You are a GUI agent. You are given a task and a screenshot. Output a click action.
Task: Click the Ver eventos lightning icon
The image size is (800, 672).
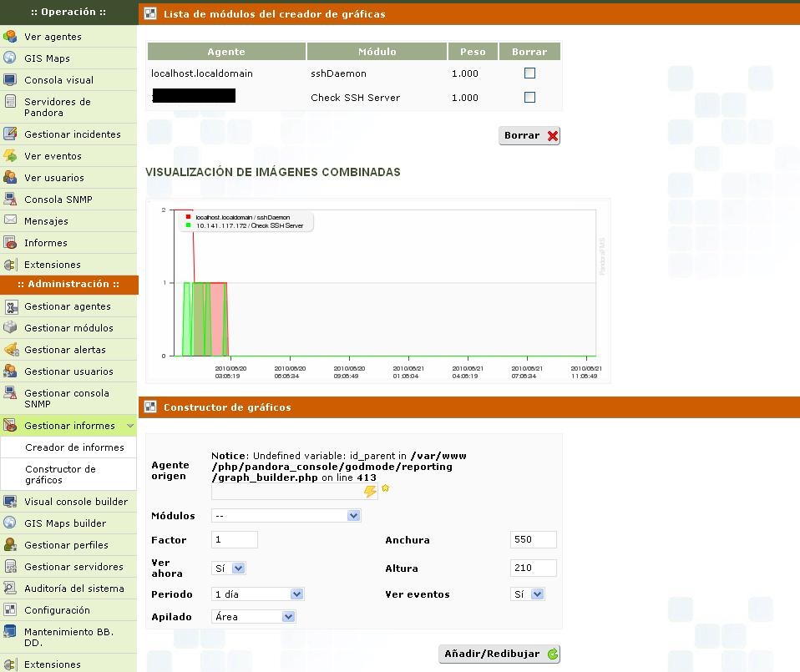pos(10,156)
